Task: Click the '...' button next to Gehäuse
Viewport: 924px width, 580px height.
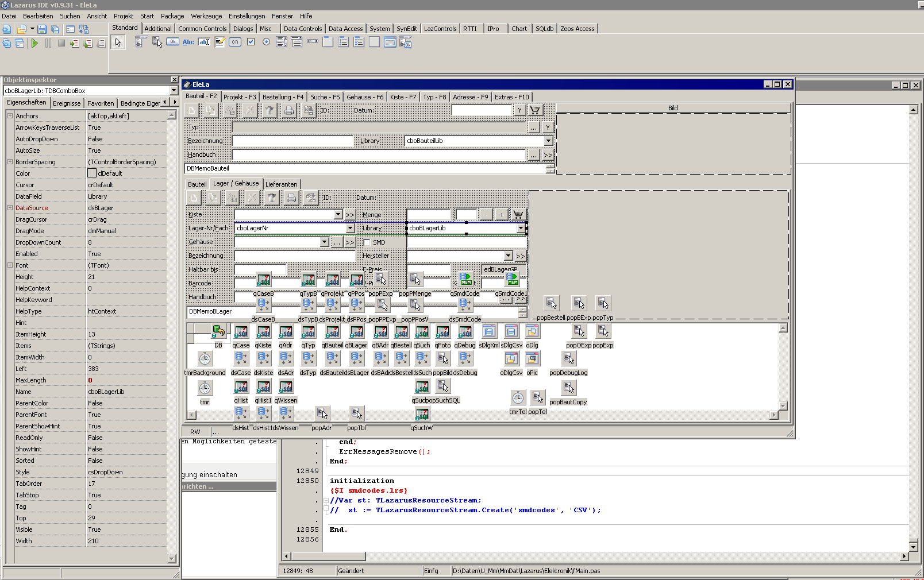Action: coord(337,242)
